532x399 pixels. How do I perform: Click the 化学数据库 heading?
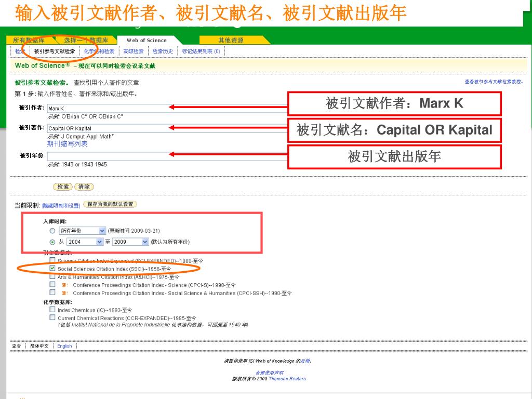click(58, 302)
